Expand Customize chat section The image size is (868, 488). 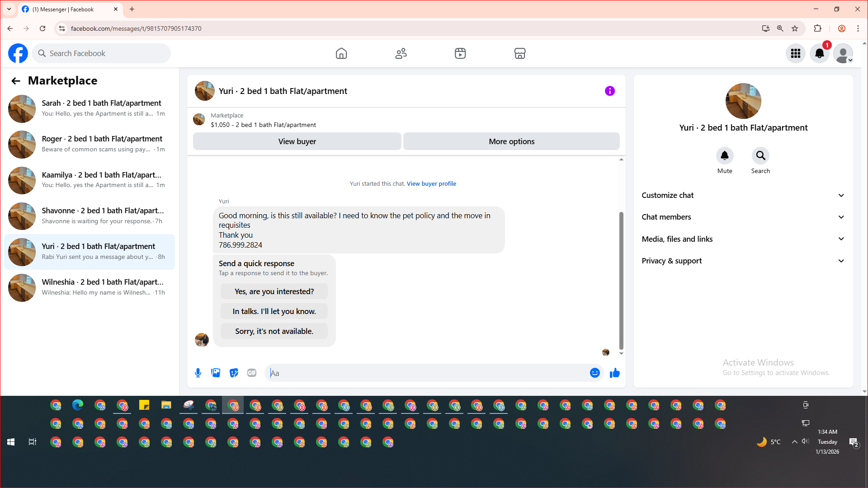tap(743, 195)
